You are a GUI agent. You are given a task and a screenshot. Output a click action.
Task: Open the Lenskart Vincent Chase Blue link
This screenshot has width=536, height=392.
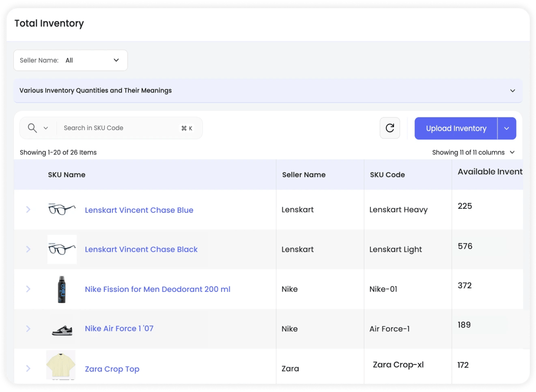139,210
